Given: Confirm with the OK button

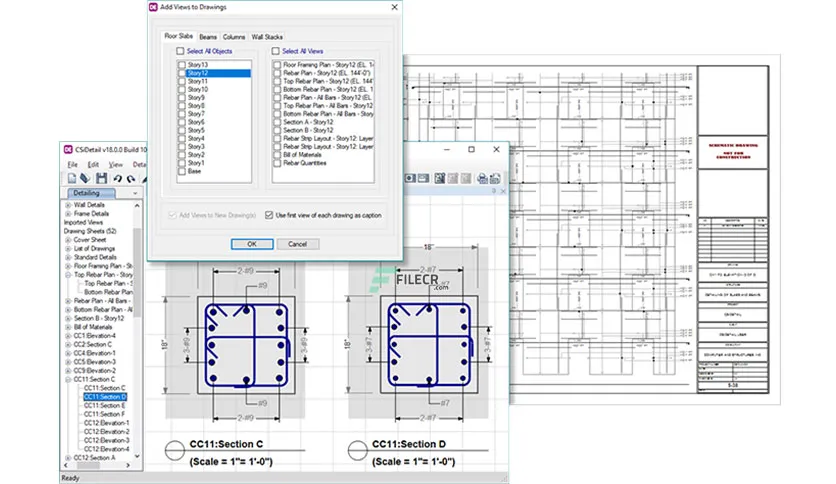Looking at the screenshot, I should click(x=252, y=244).
